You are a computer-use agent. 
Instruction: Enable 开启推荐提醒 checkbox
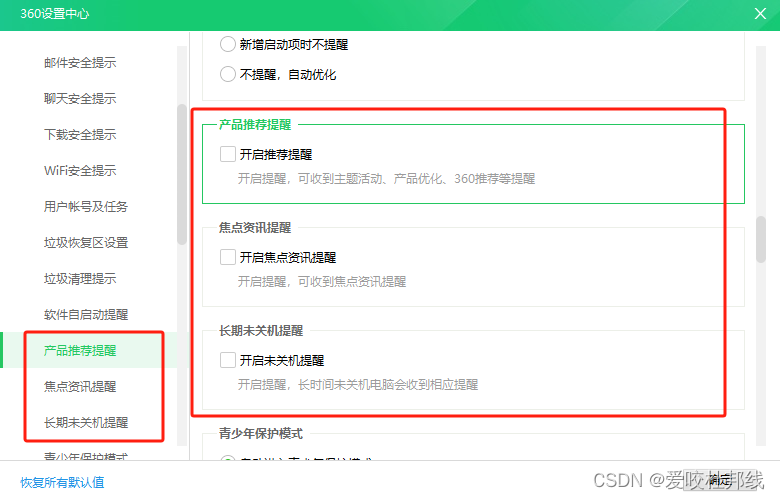click(228, 154)
